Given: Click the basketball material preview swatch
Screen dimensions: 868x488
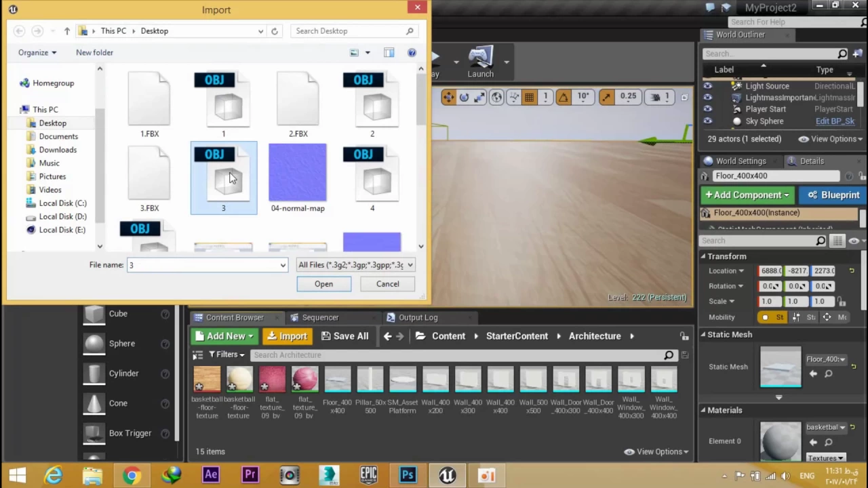Looking at the screenshot, I should click(780, 442).
